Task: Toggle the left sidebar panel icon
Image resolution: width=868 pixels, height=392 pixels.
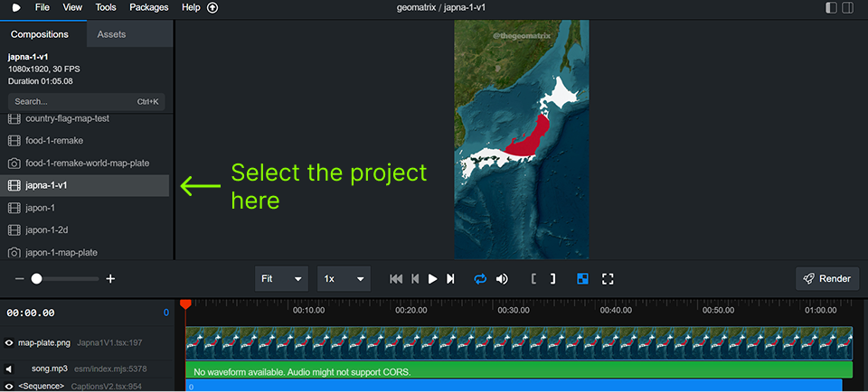Action: [831, 8]
